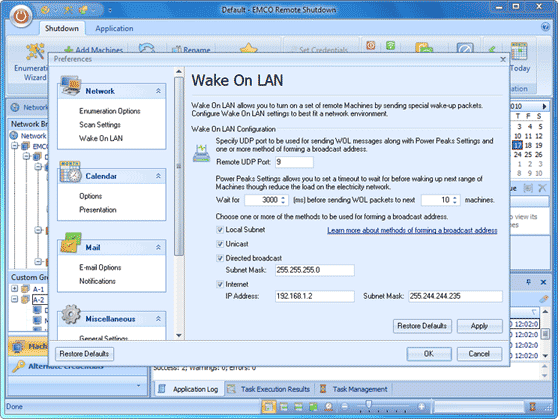This screenshot has height=419, width=558.
Task: Collapse the Network preferences section
Action: click(x=158, y=91)
